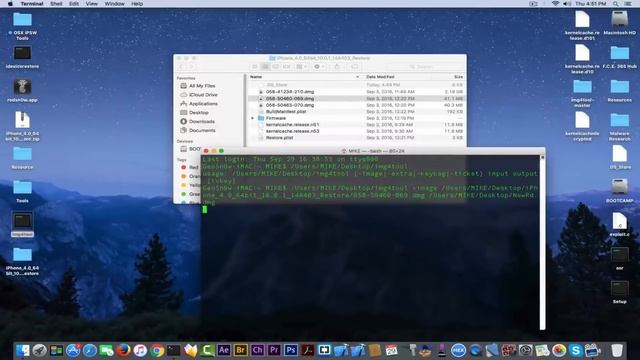Open the App Store from the Dock
Image resolution: width=640 pixels, height=360 pixels.
pos(73,350)
